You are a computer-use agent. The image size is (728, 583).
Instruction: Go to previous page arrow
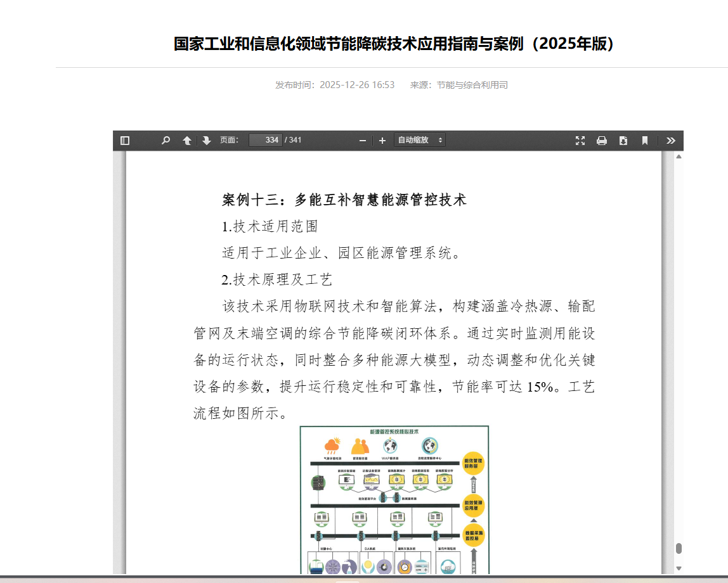coord(187,141)
